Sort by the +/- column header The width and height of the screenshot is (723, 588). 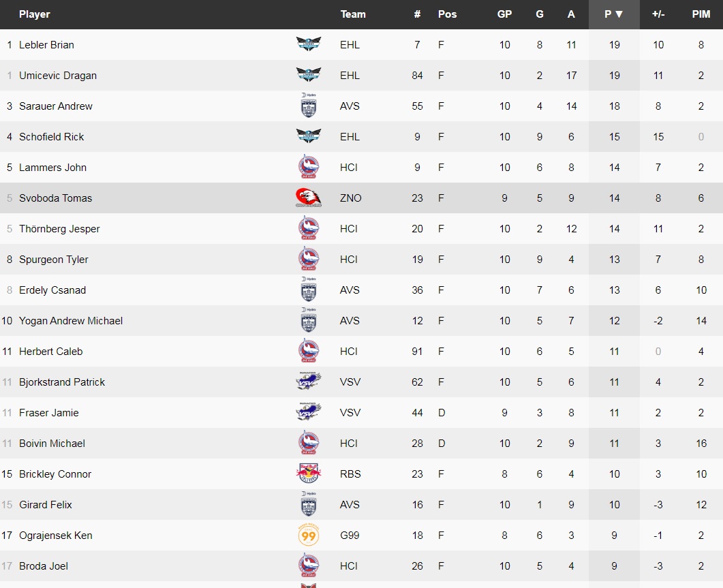tap(658, 14)
